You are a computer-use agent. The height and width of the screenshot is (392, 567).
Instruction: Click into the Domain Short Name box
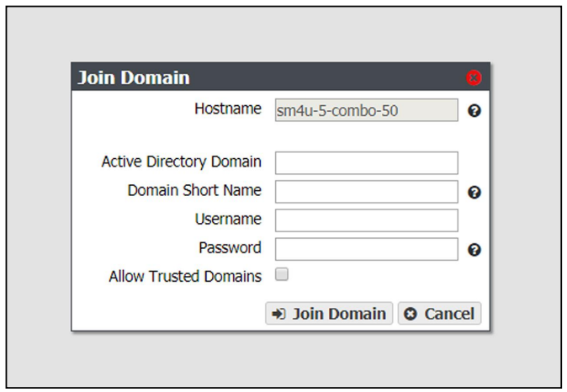pos(366,192)
